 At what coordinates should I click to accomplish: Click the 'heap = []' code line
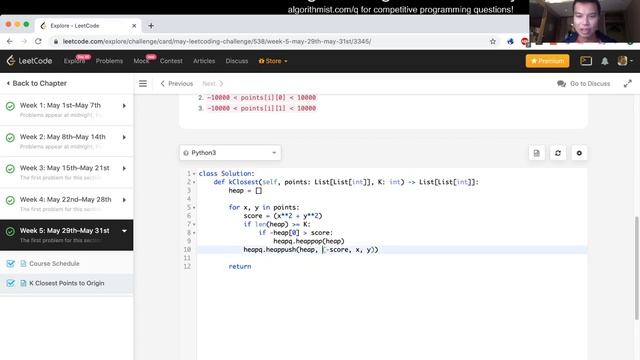[245, 191]
